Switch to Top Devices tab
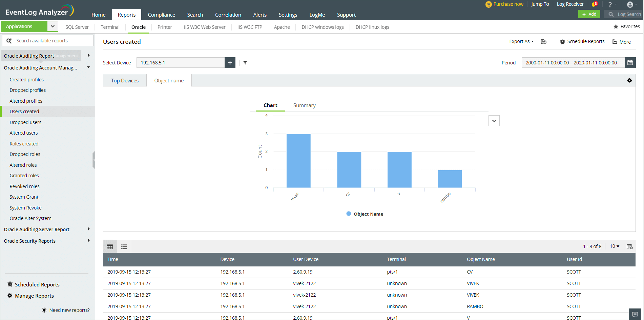 pyautogui.click(x=125, y=81)
